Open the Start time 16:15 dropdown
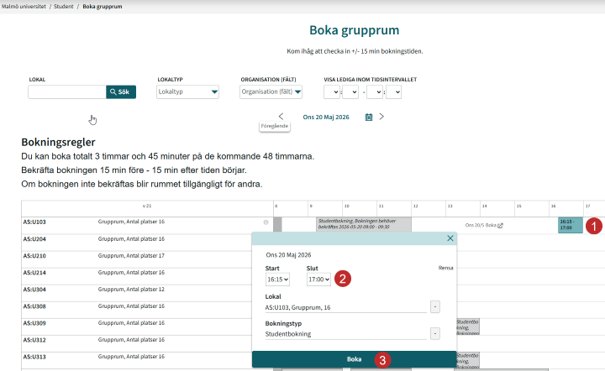 [277, 279]
